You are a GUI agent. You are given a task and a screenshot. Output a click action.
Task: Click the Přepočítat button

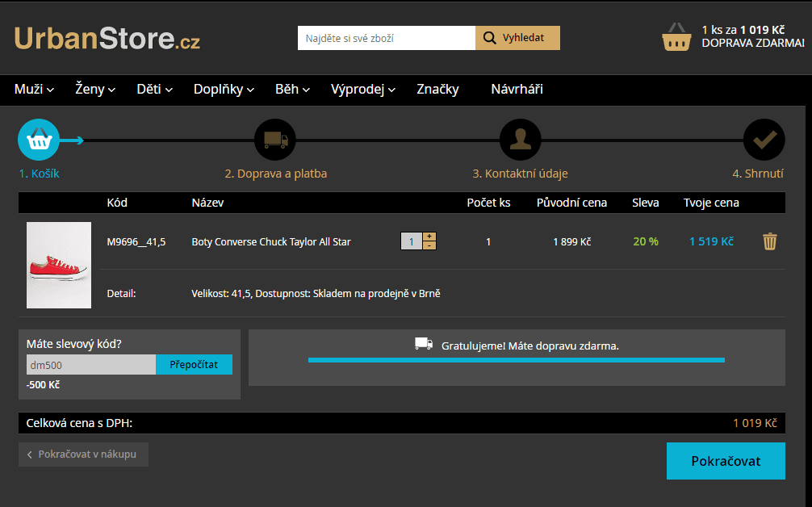click(x=194, y=365)
